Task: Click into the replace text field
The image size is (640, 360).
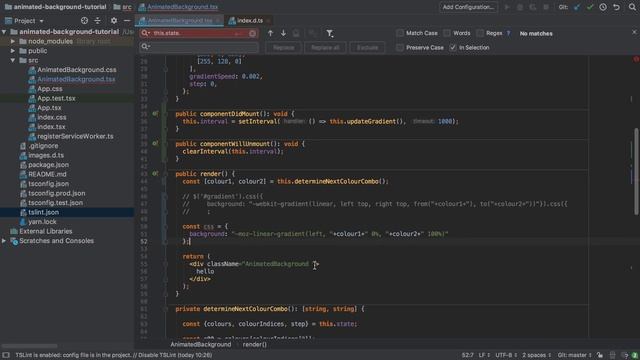Action: (199, 47)
